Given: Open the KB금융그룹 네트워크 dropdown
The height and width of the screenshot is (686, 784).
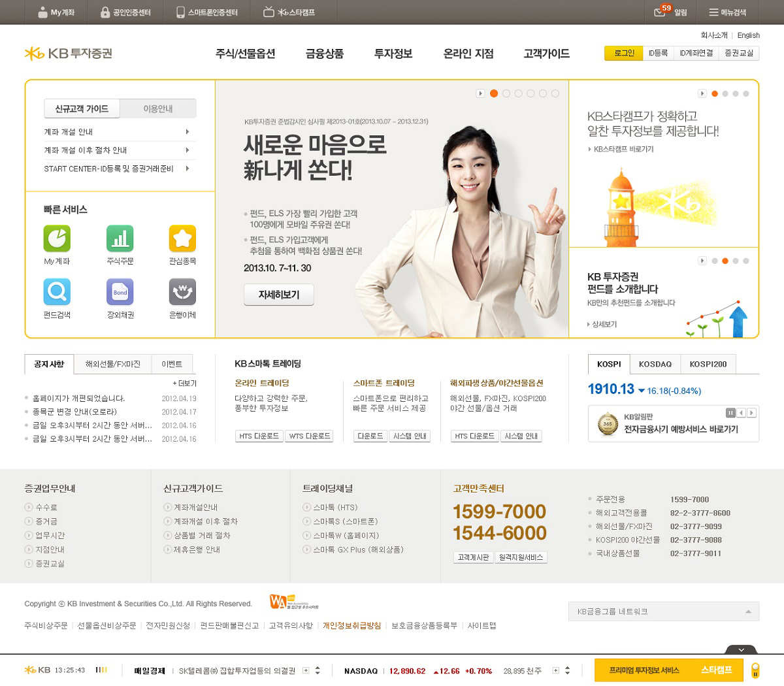Looking at the screenshot, I should click(664, 612).
